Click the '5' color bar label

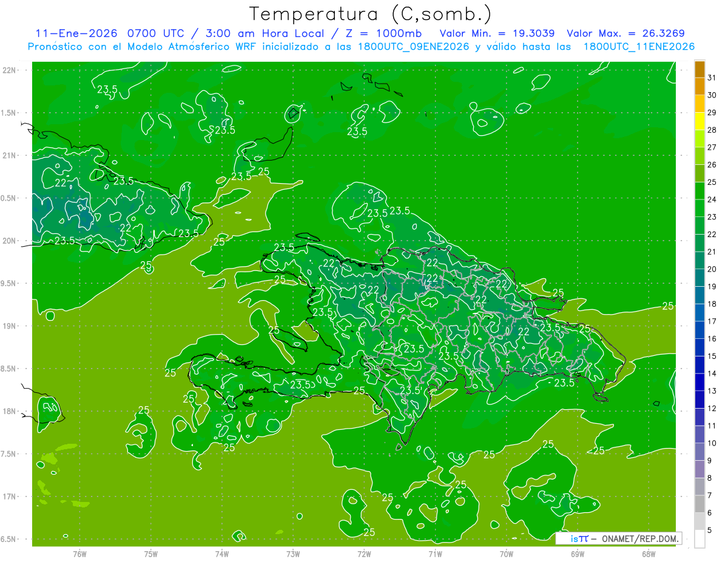pyautogui.click(x=710, y=530)
